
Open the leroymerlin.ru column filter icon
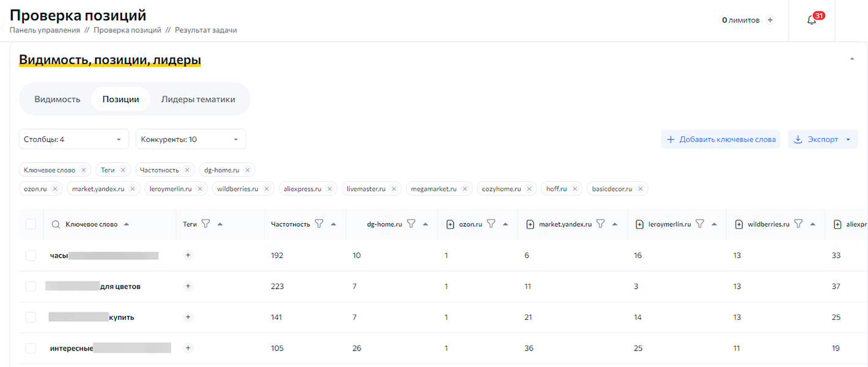700,224
